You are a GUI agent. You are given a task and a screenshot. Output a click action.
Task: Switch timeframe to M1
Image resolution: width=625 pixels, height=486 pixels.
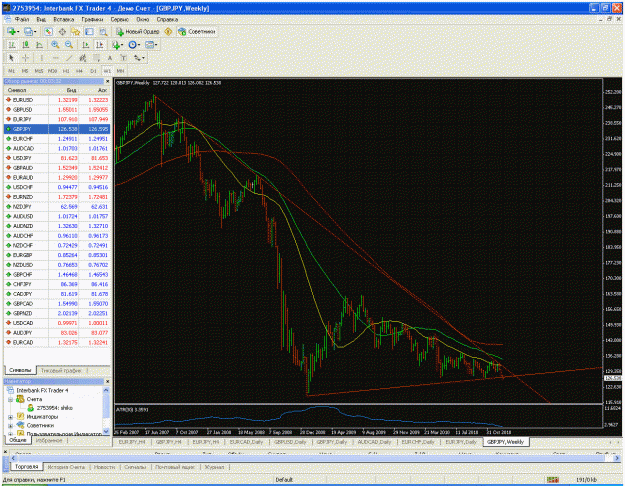point(12,71)
